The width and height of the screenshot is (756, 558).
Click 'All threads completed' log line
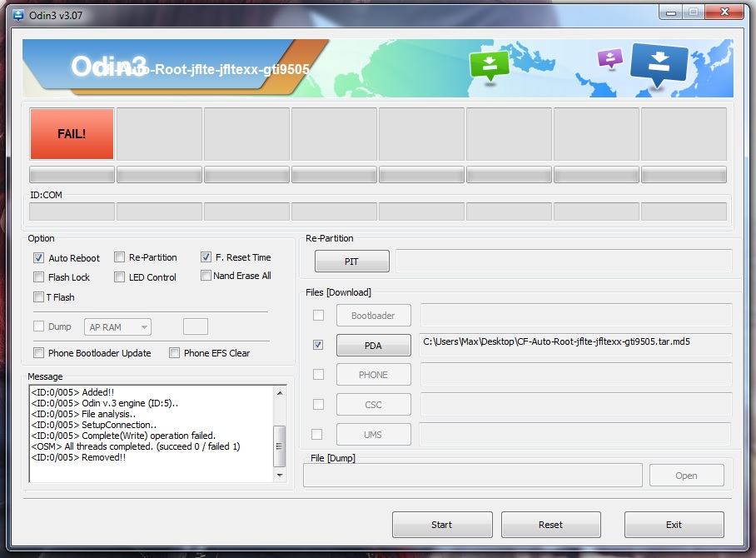136,446
